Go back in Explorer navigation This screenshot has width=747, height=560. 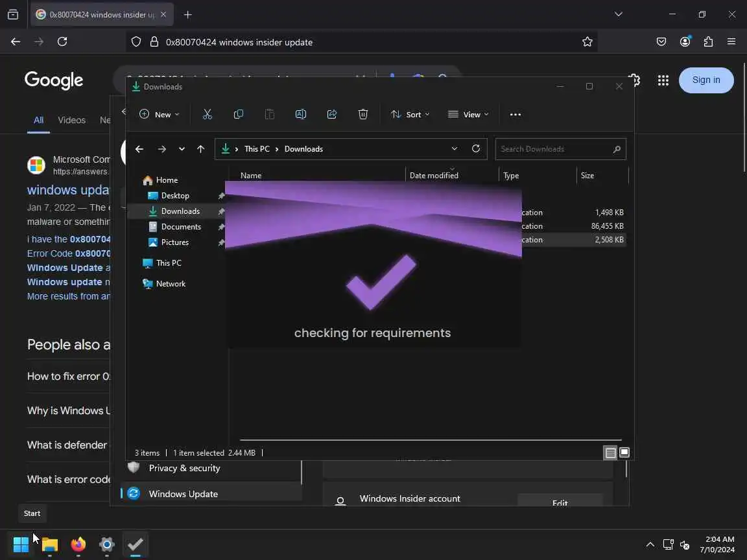139,149
